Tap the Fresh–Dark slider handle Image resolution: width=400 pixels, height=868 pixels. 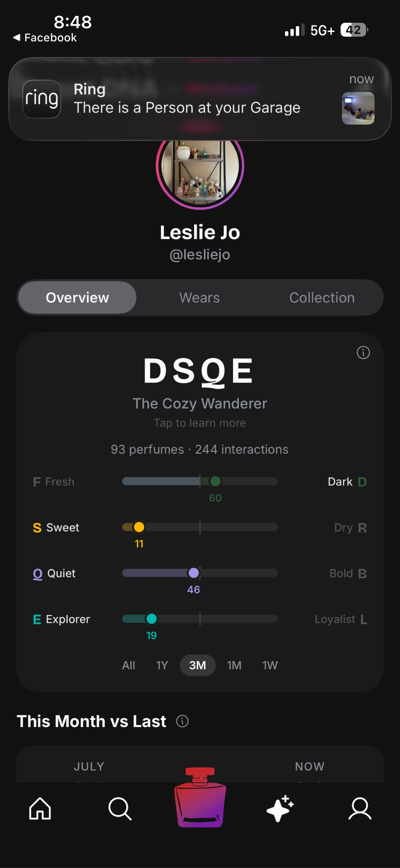pos(215,481)
